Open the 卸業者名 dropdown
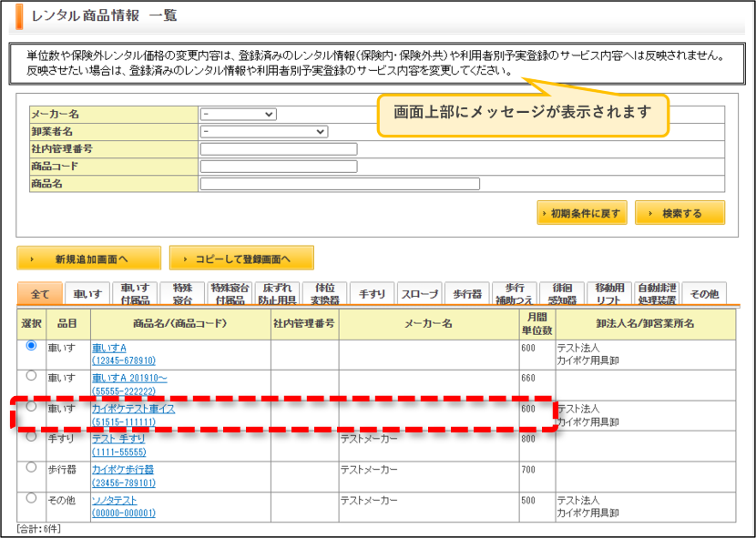756x538 pixels. (264, 132)
